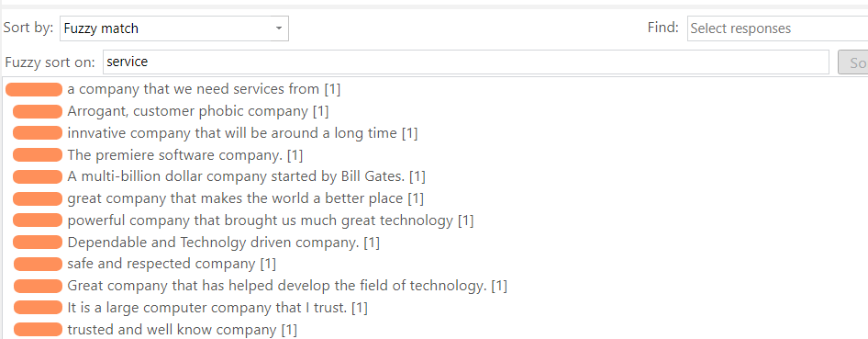This screenshot has height=339, width=868.
Task: Click orange match bar for 'a company that we need'
Action: (34, 89)
